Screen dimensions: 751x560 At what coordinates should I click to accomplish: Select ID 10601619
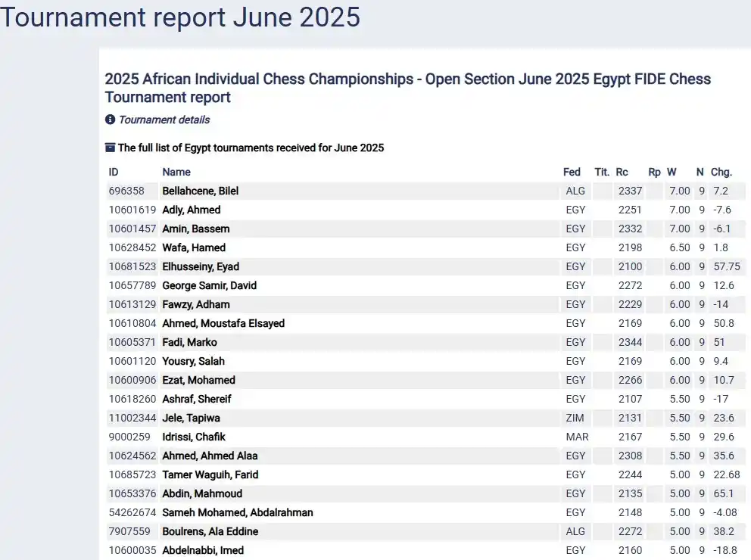coord(132,210)
